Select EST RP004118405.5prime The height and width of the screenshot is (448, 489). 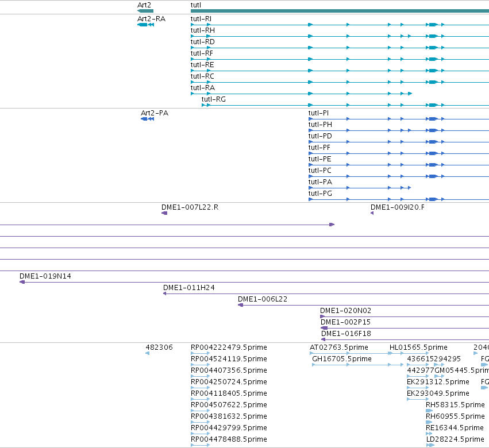click(229, 393)
